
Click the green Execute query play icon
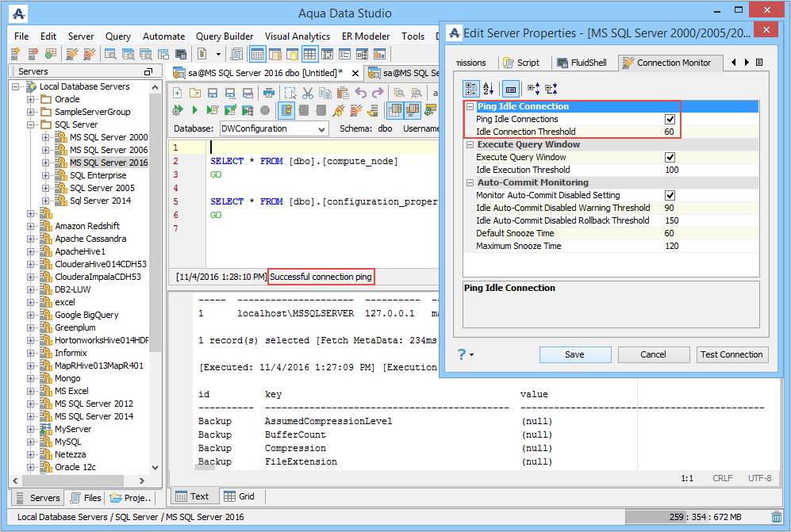pos(195,110)
